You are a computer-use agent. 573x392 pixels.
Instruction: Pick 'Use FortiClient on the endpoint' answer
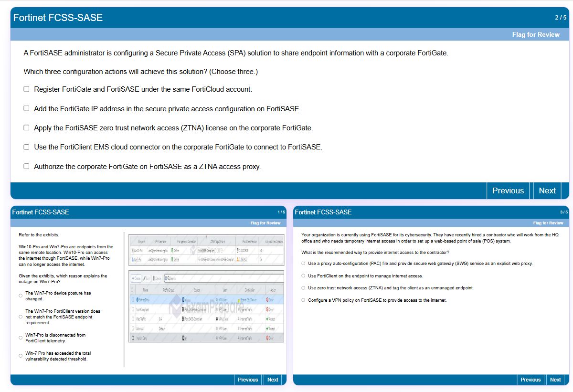[x=303, y=276]
